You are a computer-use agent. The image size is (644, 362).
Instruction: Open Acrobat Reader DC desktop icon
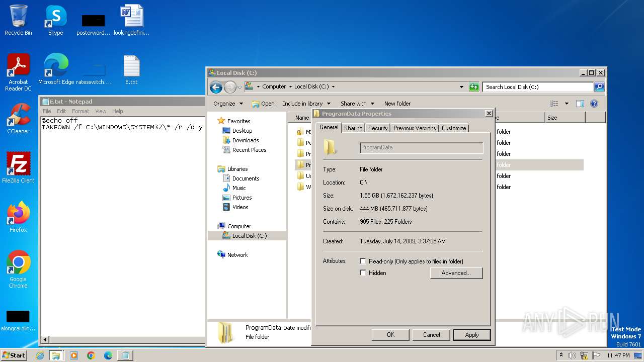tap(18, 72)
